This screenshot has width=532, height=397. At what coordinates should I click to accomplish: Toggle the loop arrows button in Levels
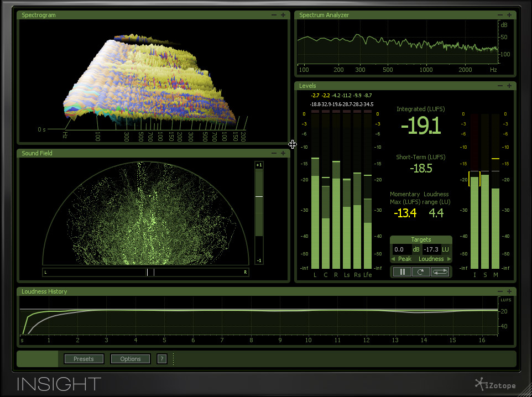pyautogui.click(x=440, y=271)
